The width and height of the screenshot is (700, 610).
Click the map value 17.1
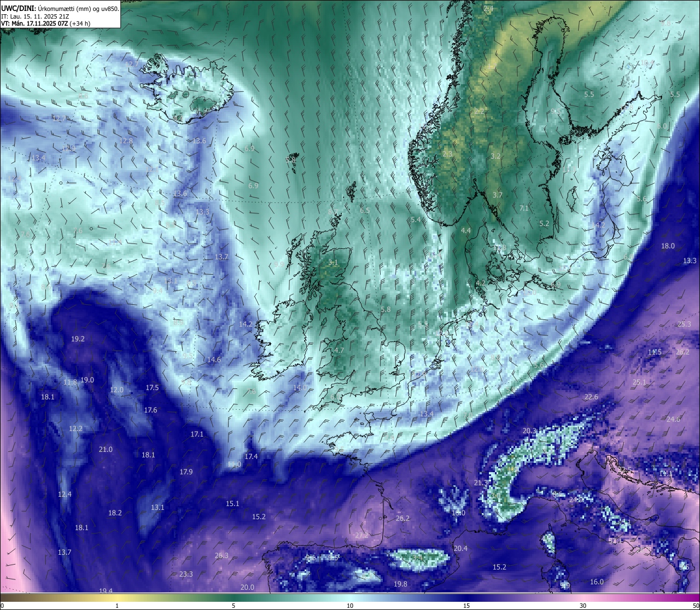point(197,434)
